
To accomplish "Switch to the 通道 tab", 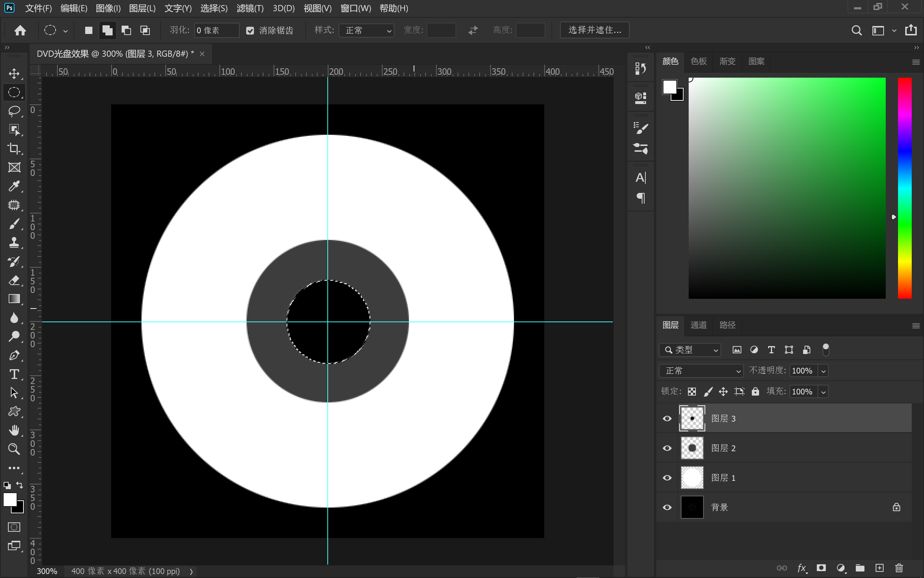I will [x=699, y=325].
